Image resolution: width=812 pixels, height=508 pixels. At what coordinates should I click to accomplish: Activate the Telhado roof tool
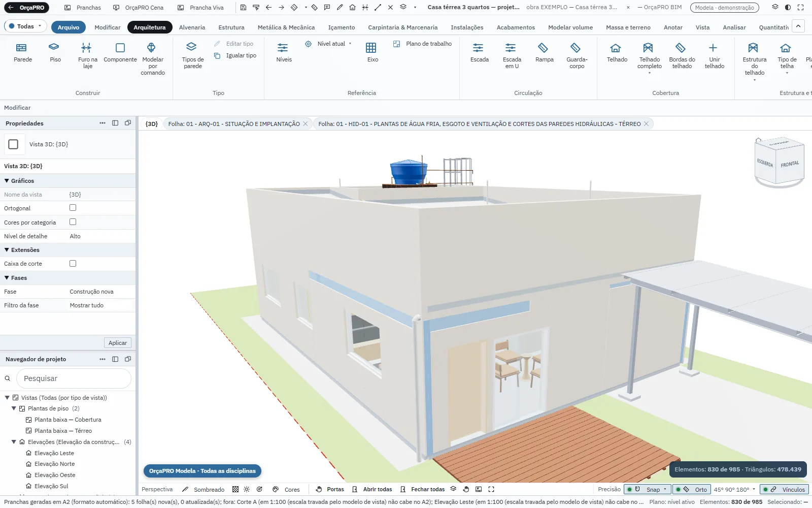click(x=617, y=52)
